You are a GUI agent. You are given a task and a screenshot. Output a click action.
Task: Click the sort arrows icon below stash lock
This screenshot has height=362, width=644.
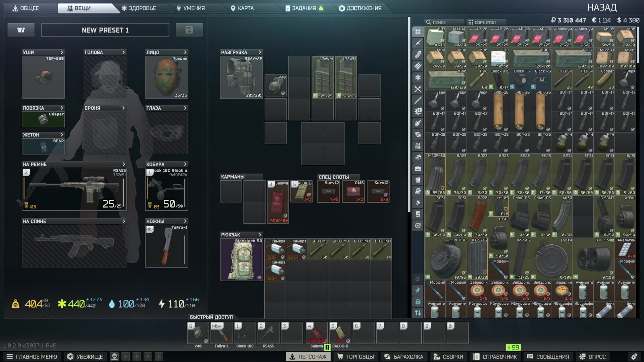point(418,313)
